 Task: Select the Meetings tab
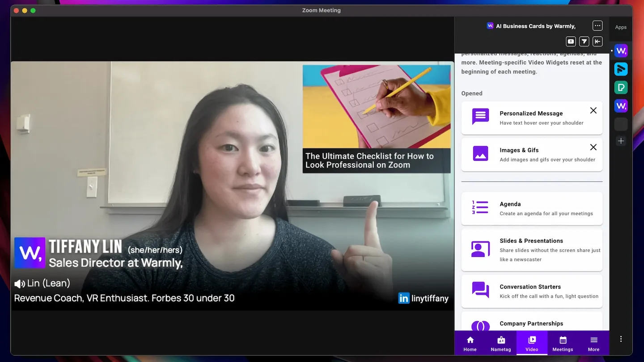[563, 343]
